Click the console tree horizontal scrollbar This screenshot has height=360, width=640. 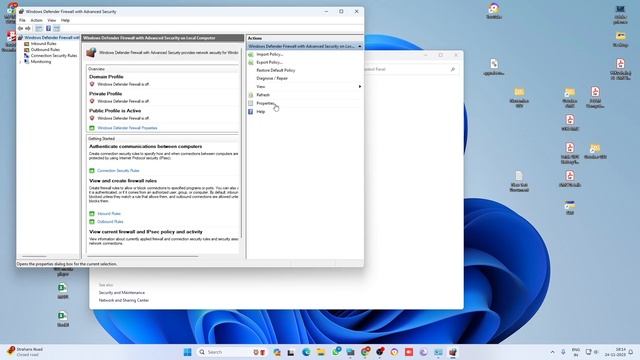[34, 257]
